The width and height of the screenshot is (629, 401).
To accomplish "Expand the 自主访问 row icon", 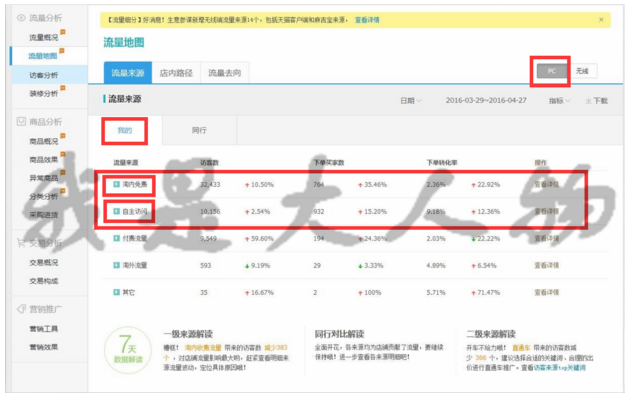I will coord(116,211).
